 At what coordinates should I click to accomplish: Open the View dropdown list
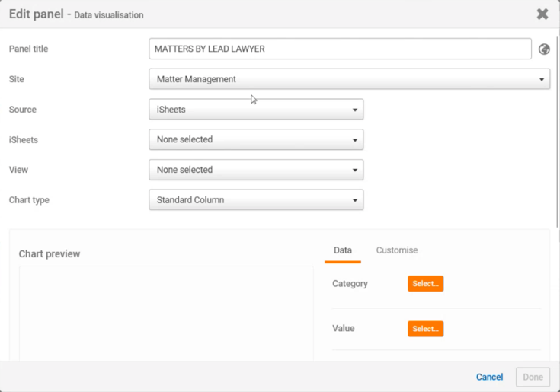tap(256, 170)
